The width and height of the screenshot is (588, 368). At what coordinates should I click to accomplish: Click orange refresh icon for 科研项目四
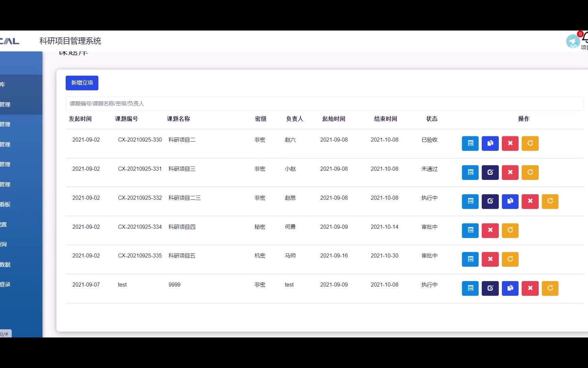point(510,230)
